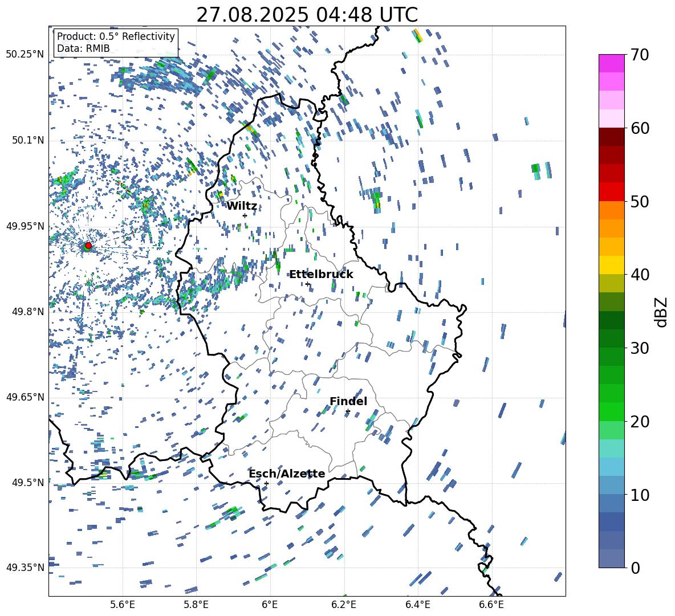
Task: Click the Wiltz cross marker
Action: pos(245,215)
